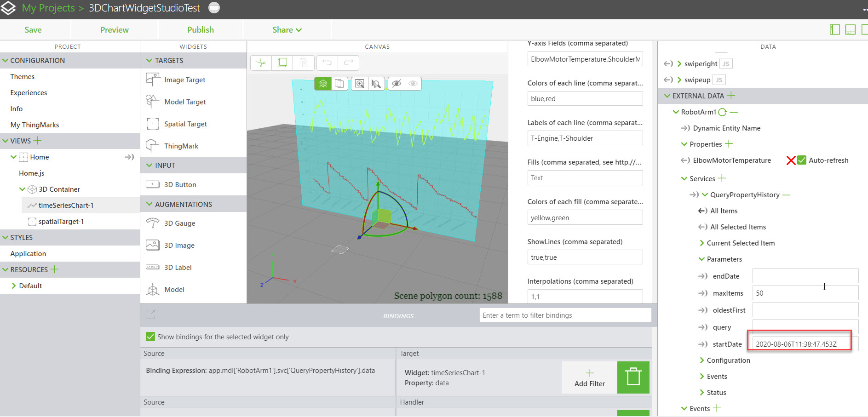Click the undo icon above the canvas
This screenshot has height=417, width=868.
click(327, 63)
